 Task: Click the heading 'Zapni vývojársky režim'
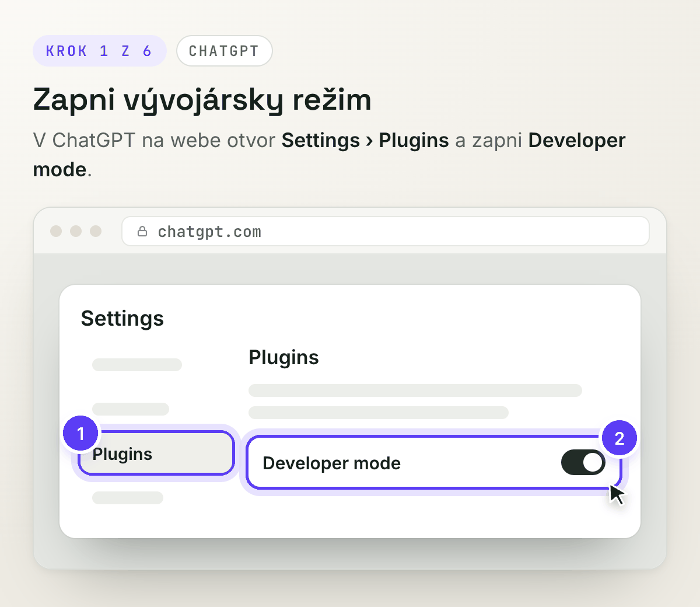click(x=202, y=99)
